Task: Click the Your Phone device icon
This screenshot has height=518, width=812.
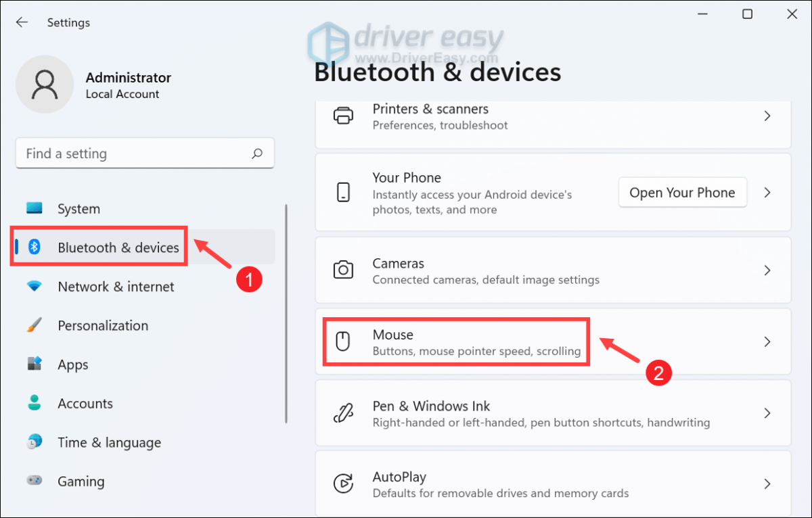Action: [x=344, y=192]
